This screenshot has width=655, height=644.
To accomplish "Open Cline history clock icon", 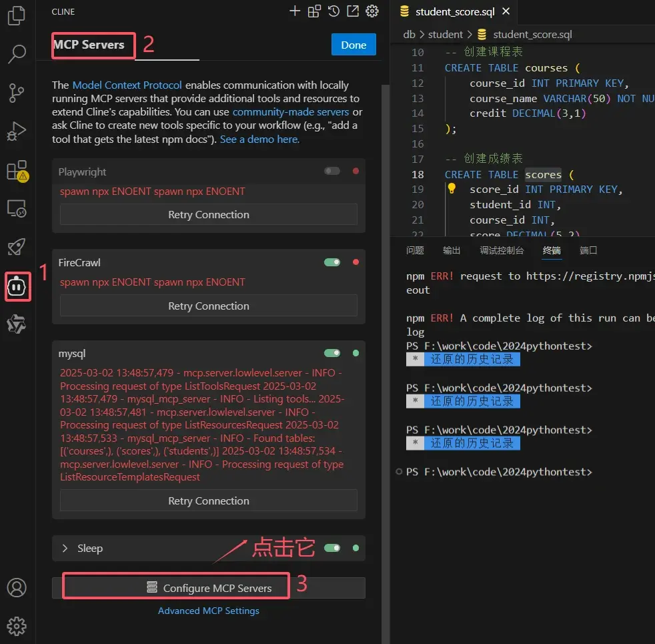I will click(x=334, y=11).
